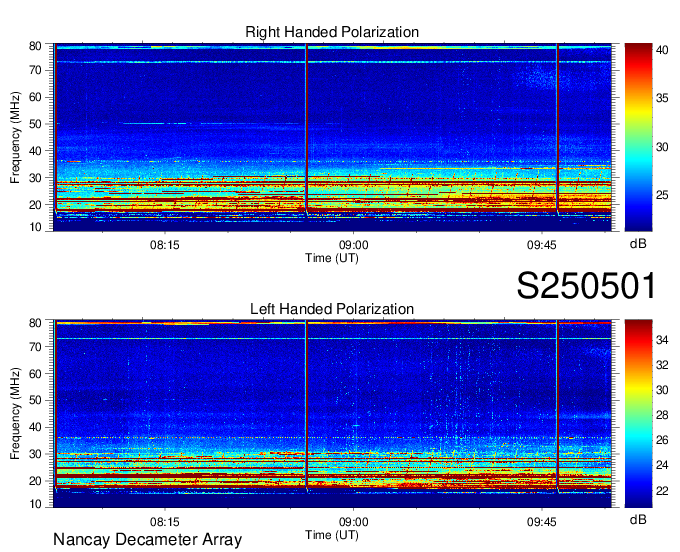Click the 08:15 time tick under Left Handed plot

pyautogui.click(x=164, y=522)
